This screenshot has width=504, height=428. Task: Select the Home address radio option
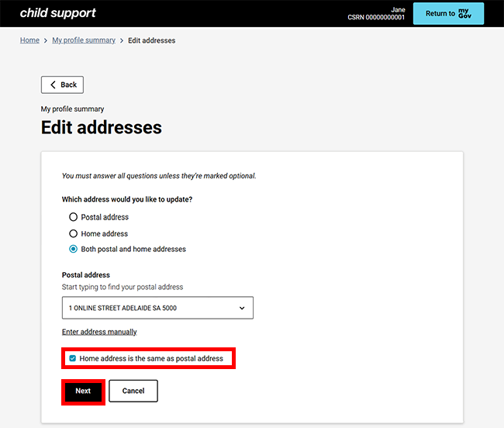pos(74,233)
